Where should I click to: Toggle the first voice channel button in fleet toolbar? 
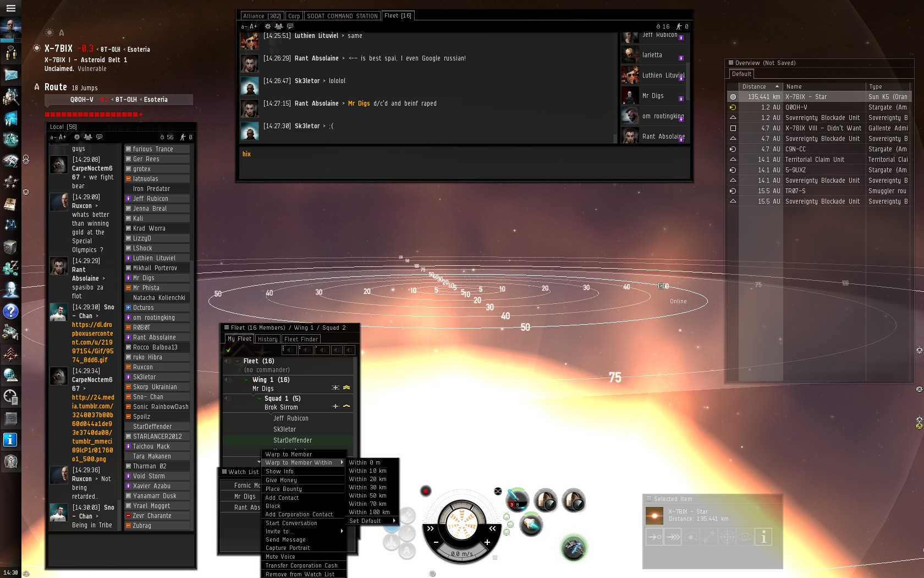coord(289,350)
